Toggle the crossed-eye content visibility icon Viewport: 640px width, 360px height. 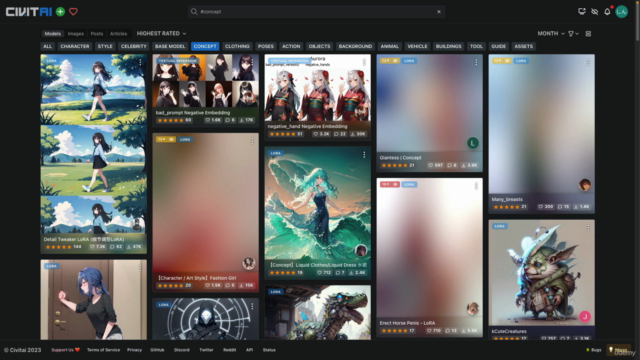click(x=595, y=12)
